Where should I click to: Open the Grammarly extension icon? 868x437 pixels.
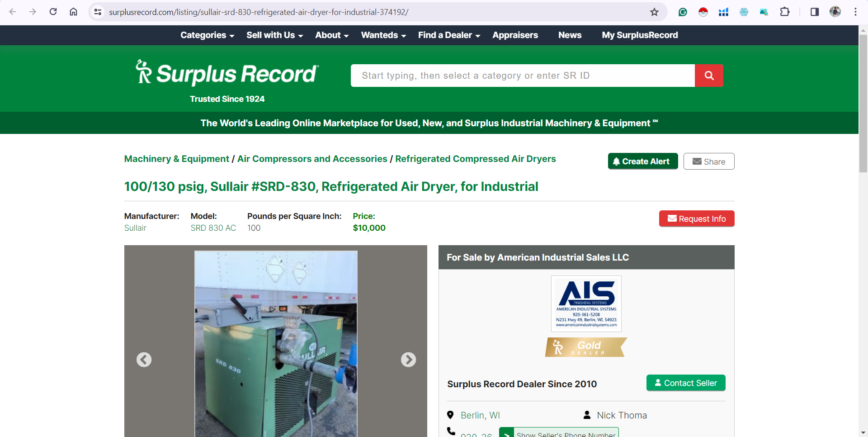683,12
